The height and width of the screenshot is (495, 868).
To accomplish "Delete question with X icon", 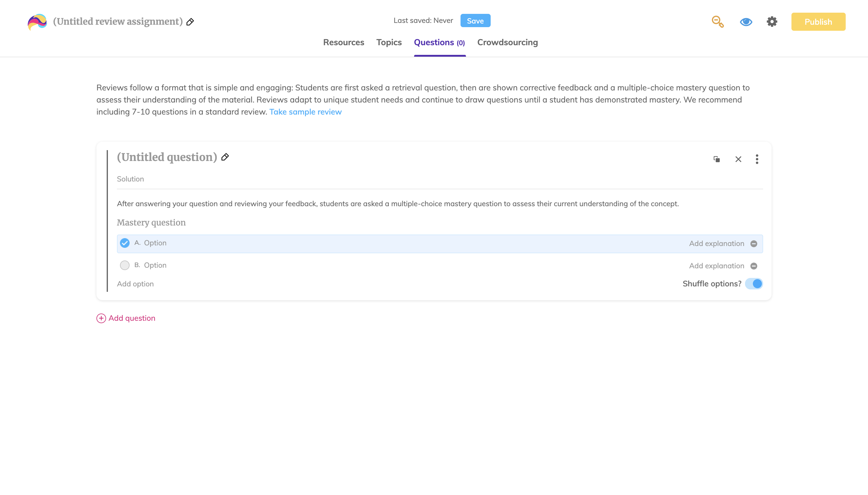I will pyautogui.click(x=738, y=159).
